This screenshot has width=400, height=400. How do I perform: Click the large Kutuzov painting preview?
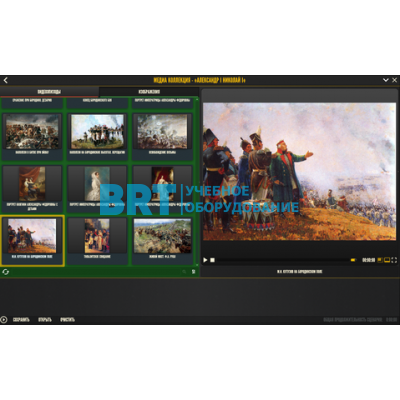299,172
